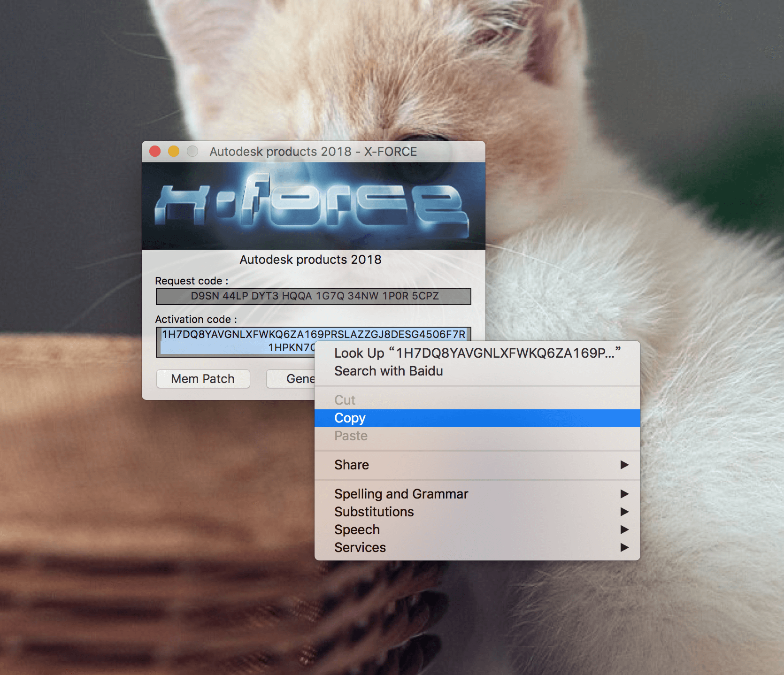Click the Mem Patch button

203,379
